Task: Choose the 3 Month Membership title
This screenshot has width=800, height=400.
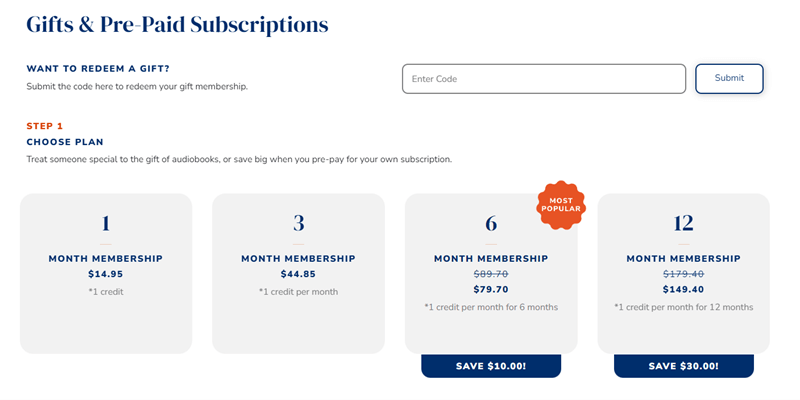Action: tap(298, 259)
